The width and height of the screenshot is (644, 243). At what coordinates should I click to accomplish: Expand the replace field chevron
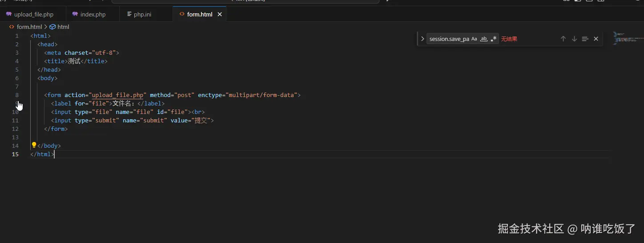pos(423,39)
